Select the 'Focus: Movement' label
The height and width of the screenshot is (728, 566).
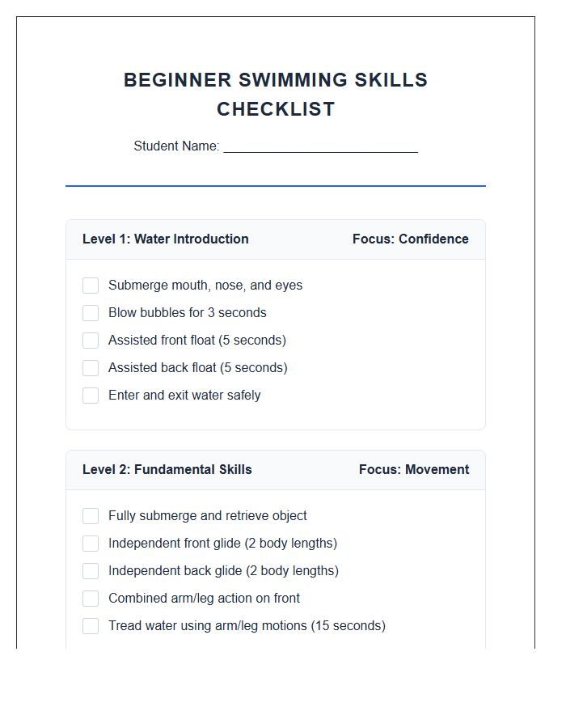pyautogui.click(x=413, y=470)
